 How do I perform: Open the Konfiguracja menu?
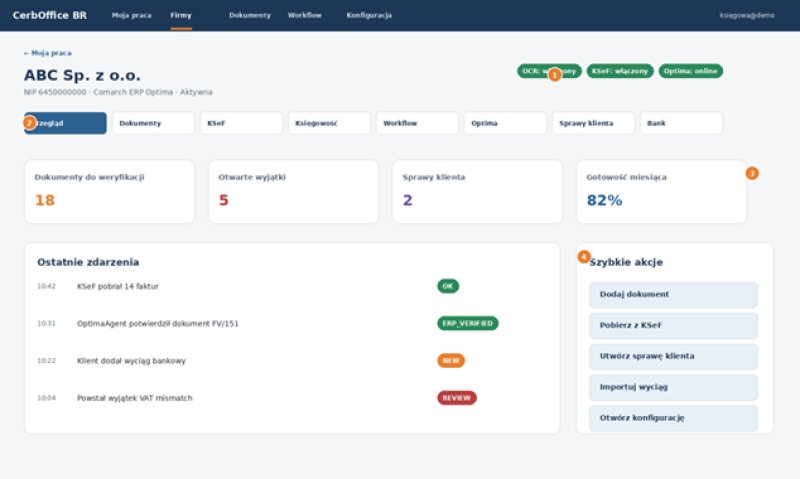point(369,15)
